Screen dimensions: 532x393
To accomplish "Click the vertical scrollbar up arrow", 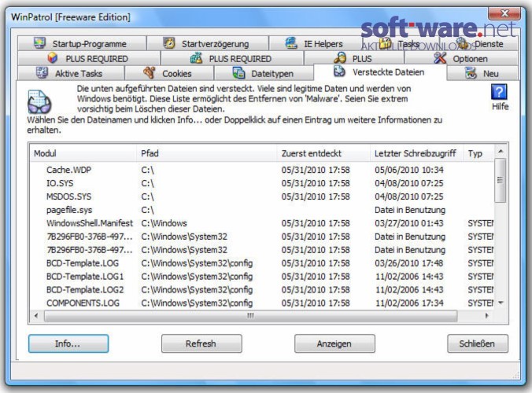I will pyautogui.click(x=501, y=152).
